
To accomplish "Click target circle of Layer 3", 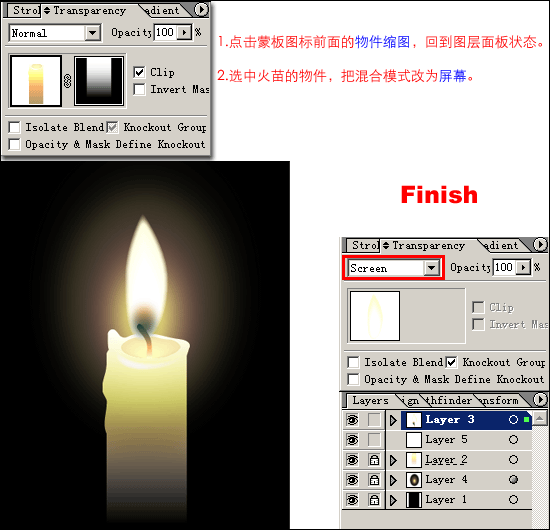I will [513, 420].
